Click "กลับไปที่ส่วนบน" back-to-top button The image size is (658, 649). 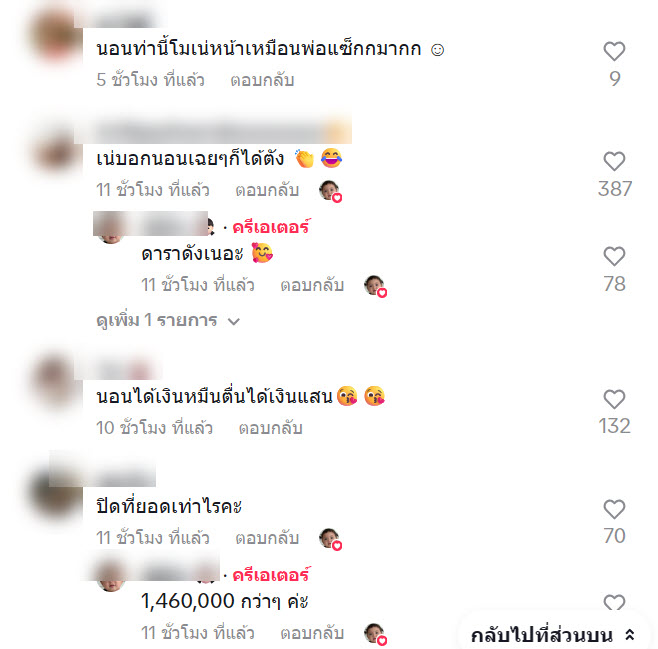(552, 636)
